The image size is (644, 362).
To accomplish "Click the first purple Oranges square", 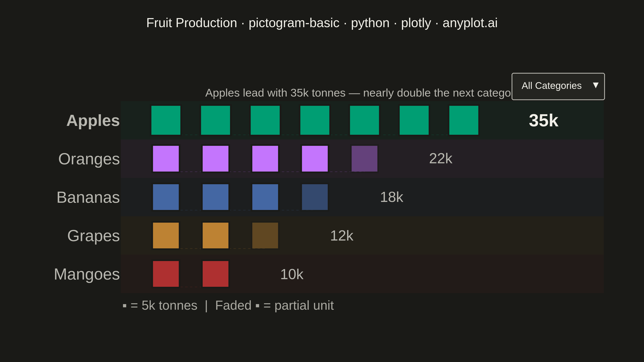I will click(x=166, y=159).
